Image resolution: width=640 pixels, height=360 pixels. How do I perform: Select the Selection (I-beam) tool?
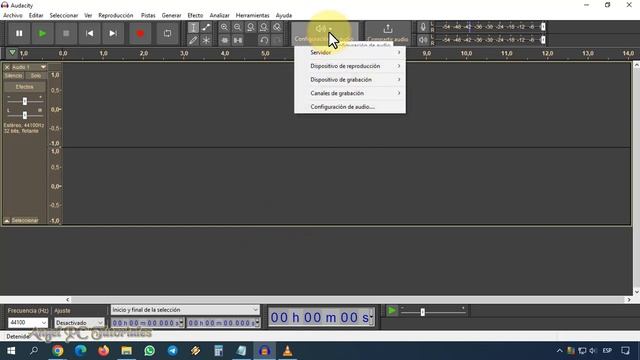click(193, 27)
